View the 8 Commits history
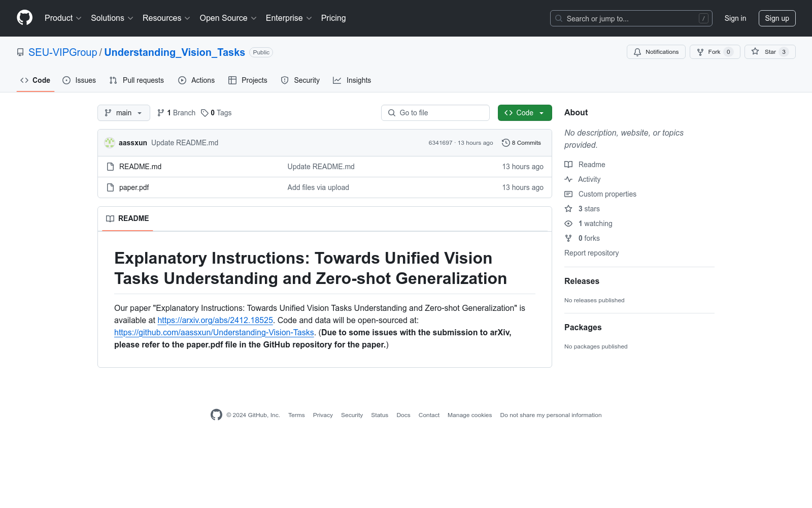Image resolution: width=812 pixels, height=508 pixels. [x=521, y=143]
